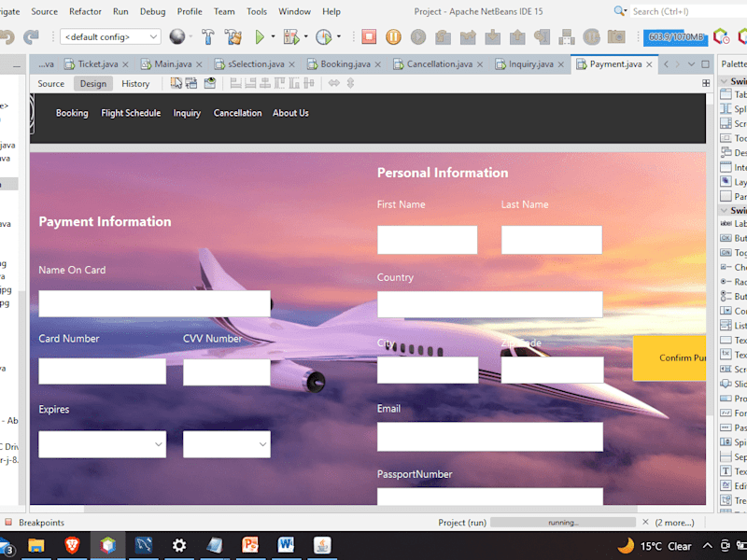Click Flight Schedule in navigation bar
This screenshot has width=747, height=560.
[x=131, y=113]
